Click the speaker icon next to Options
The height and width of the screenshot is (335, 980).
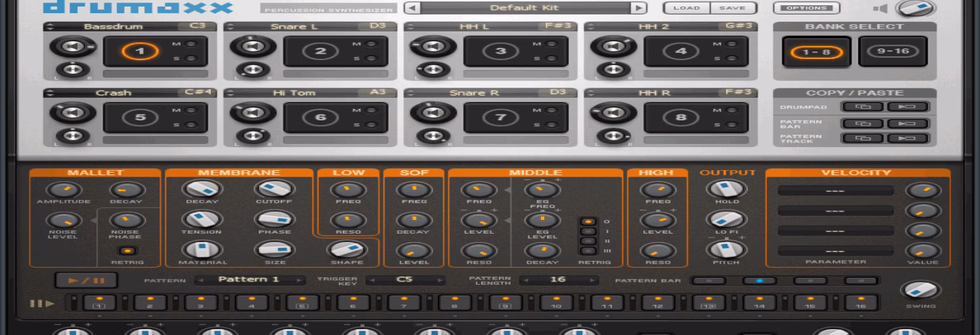pos(881,9)
